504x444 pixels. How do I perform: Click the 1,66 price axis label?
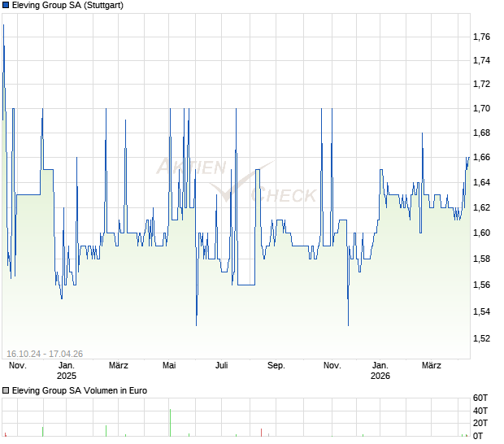481,157
